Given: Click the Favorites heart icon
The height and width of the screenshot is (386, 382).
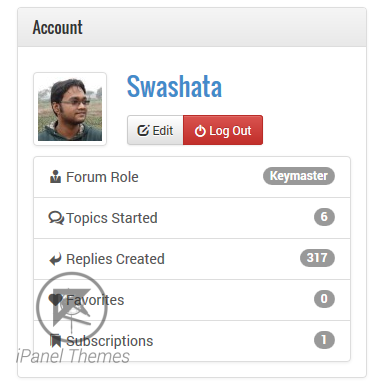Looking at the screenshot, I should (x=55, y=300).
